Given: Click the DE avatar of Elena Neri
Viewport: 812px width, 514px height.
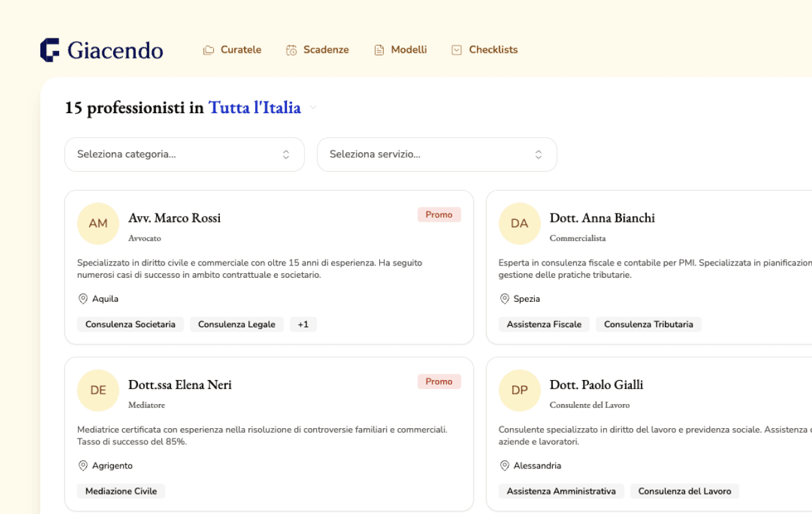Looking at the screenshot, I should pos(98,390).
